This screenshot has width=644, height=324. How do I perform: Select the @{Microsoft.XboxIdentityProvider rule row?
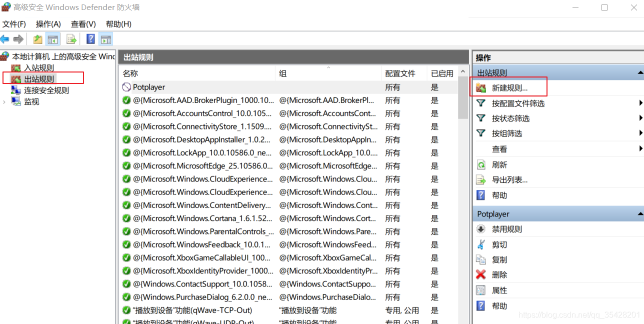[x=288, y=270]
